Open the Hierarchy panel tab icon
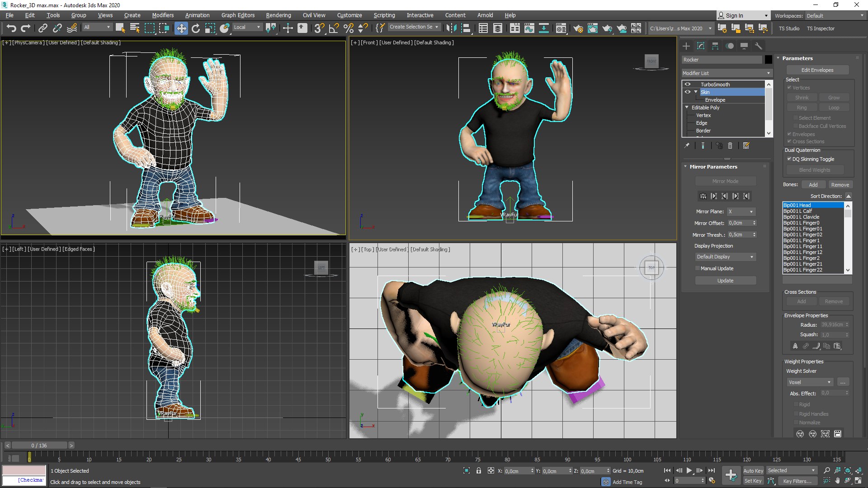Screen dimensions: 868x488 coord(715,46)
